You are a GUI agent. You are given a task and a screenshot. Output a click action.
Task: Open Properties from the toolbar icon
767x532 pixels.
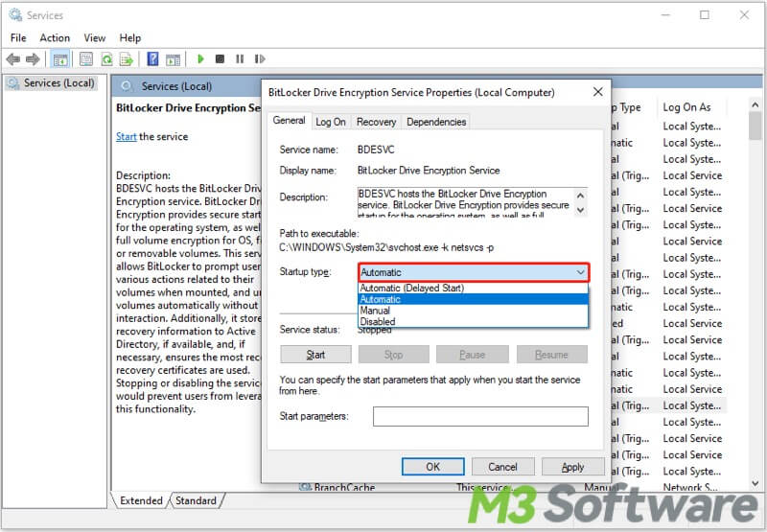coord(86,59)
